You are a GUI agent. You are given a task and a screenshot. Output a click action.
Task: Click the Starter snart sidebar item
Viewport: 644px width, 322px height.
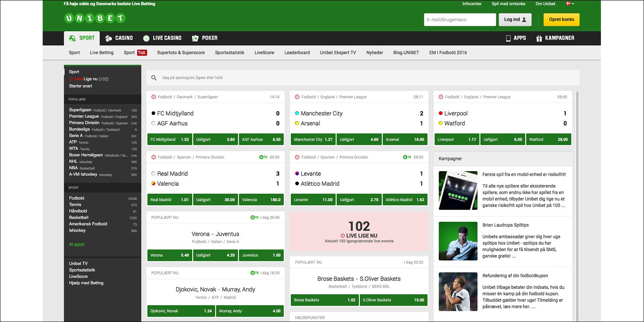click(x=80, y=86)
